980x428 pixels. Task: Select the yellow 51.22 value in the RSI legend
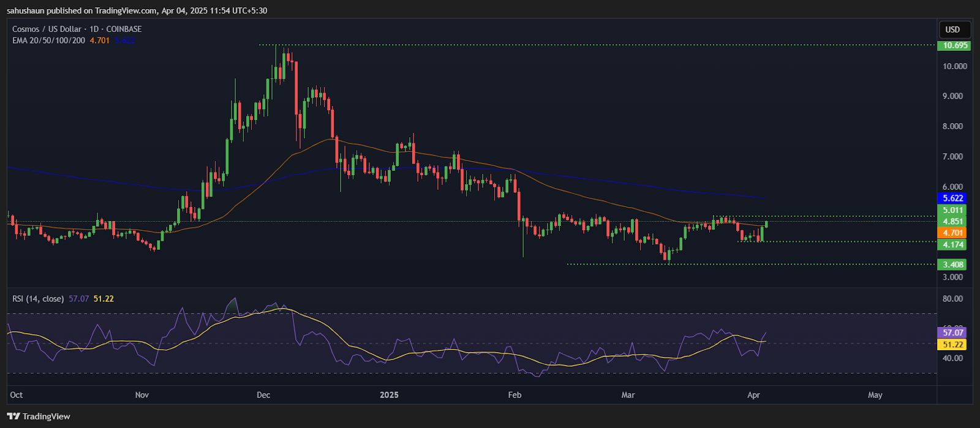(x=104, y=299)
